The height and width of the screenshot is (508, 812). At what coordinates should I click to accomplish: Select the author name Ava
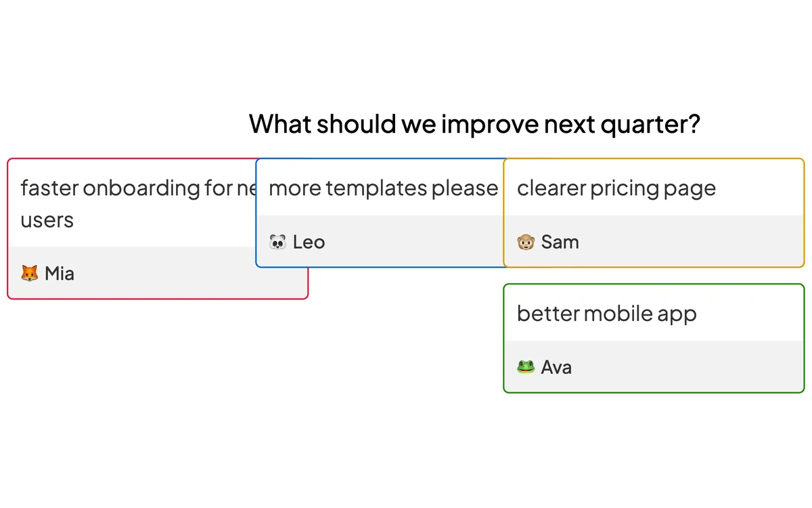point(556,367)
